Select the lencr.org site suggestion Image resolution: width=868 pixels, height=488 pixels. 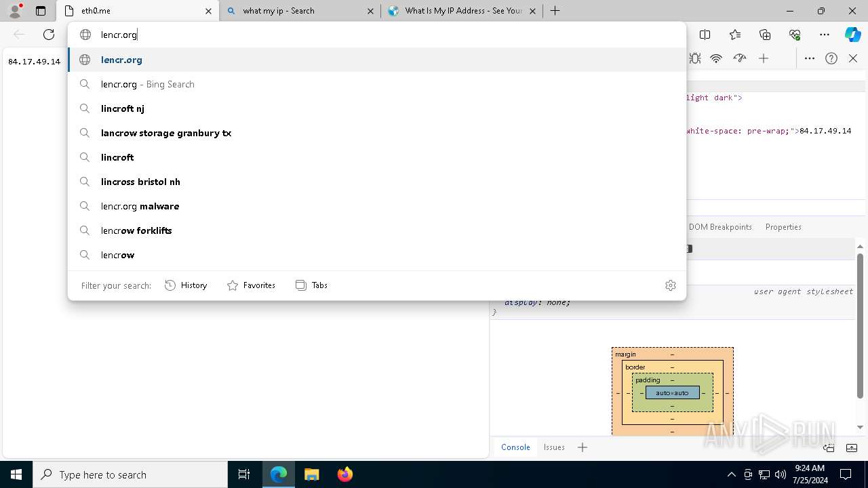coord(377,60)
